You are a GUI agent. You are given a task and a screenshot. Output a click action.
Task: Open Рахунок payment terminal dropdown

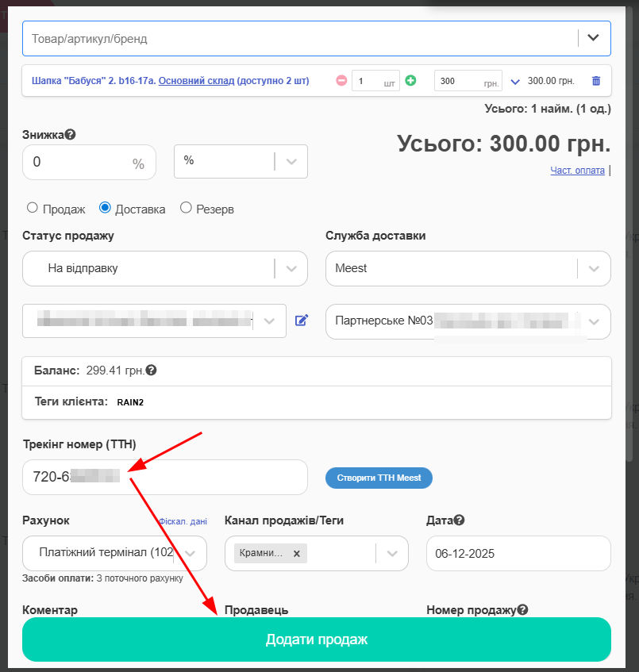coord(115,553)
